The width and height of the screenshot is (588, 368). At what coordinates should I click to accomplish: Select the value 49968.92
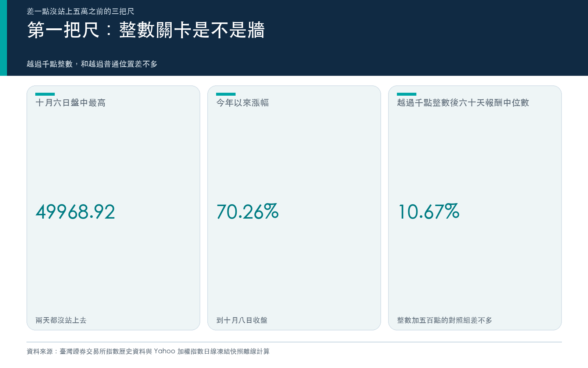pos(75,212)
